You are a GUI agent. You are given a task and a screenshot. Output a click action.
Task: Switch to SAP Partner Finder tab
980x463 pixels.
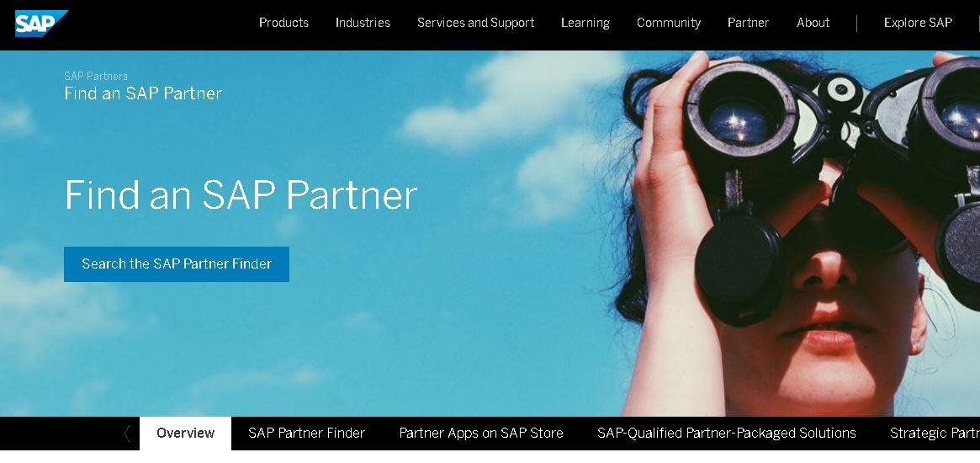coord(306,433)
